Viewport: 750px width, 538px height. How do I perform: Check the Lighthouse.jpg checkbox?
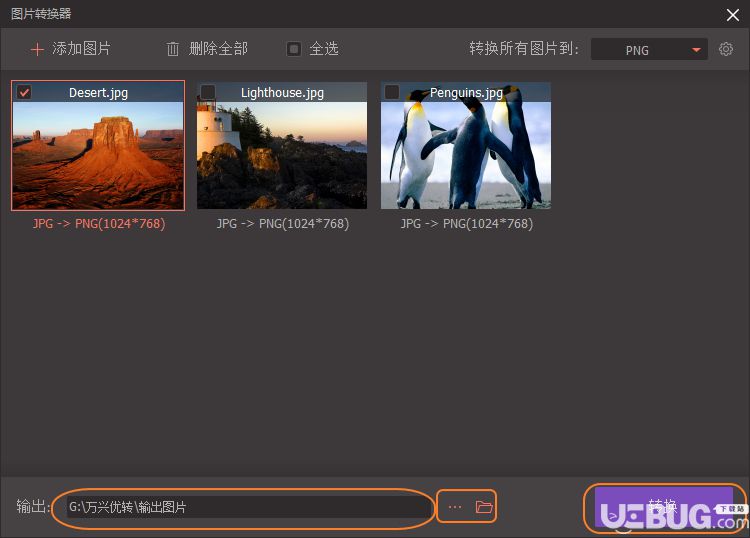coord(208,92)
